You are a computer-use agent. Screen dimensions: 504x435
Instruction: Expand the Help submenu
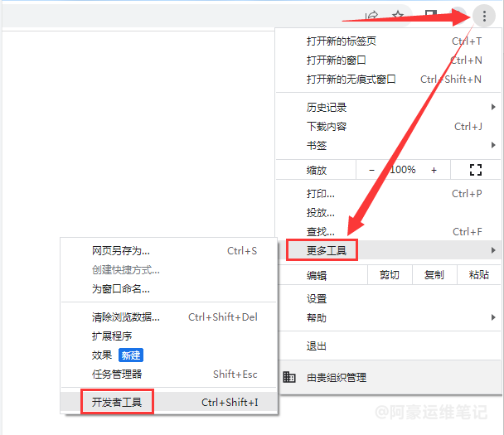390,317
